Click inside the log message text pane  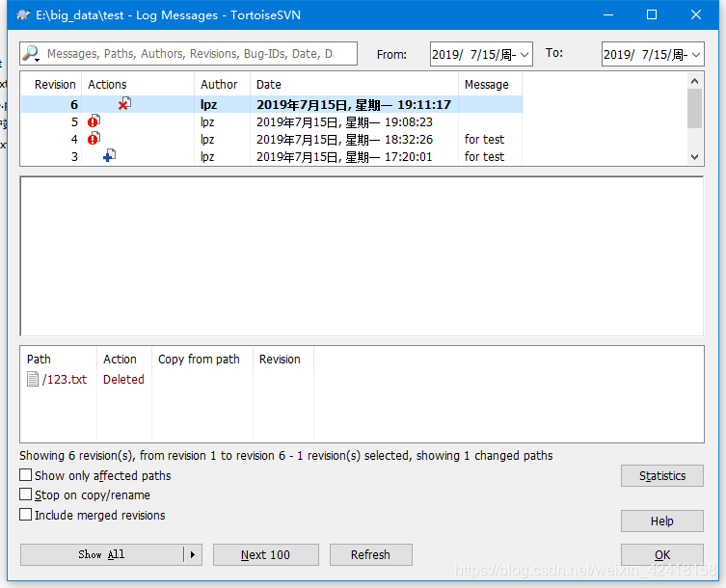point(362,256)
